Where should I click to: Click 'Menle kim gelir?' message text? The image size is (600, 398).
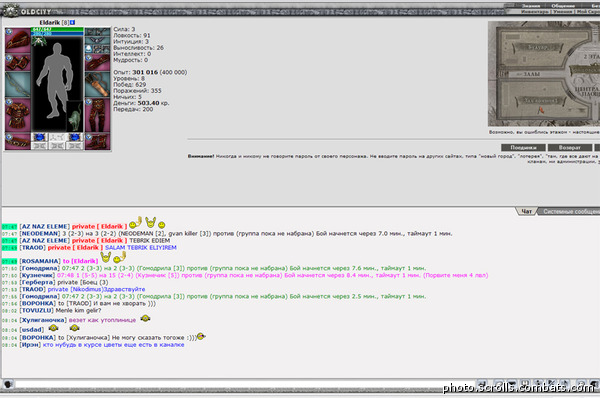[78, 310]
